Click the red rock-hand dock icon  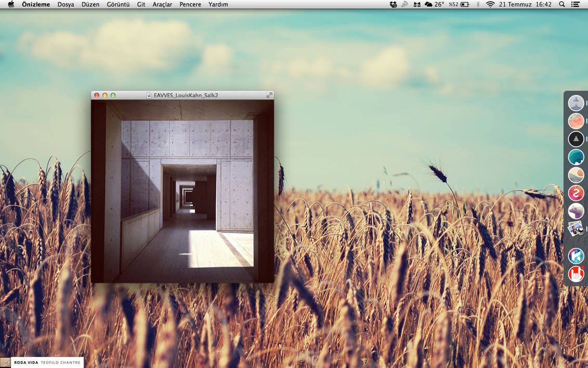[x=576, y=274]
